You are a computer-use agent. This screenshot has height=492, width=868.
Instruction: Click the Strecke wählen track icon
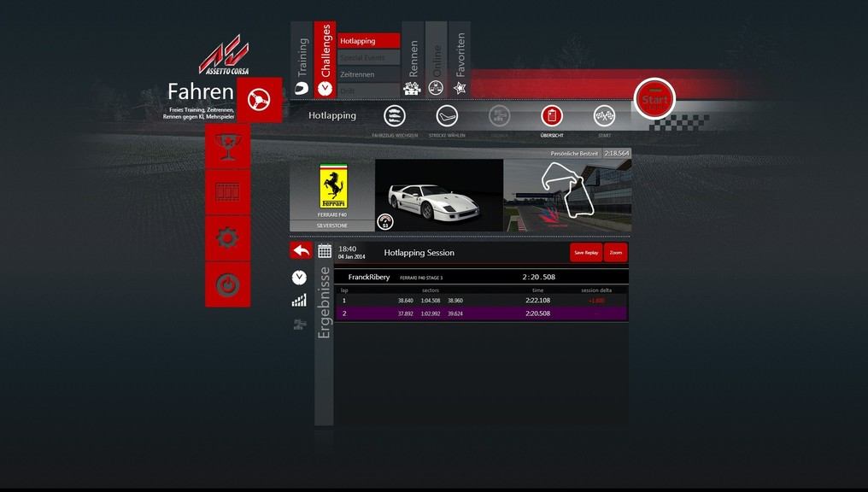pyautogui.click(x=447, y=116)
